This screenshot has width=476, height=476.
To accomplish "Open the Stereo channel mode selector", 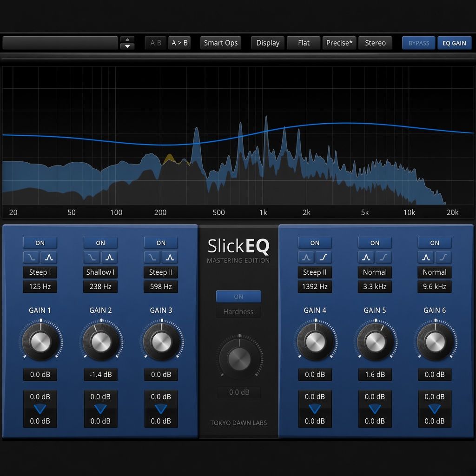I will tap(375, 43).
